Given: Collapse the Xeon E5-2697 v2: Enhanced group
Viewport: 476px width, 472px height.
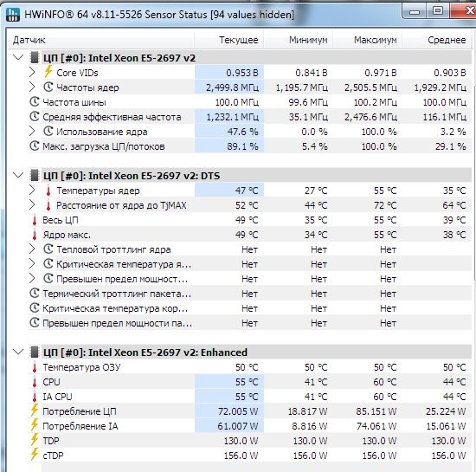Looking at the screenshot, I should click(18, 352).
